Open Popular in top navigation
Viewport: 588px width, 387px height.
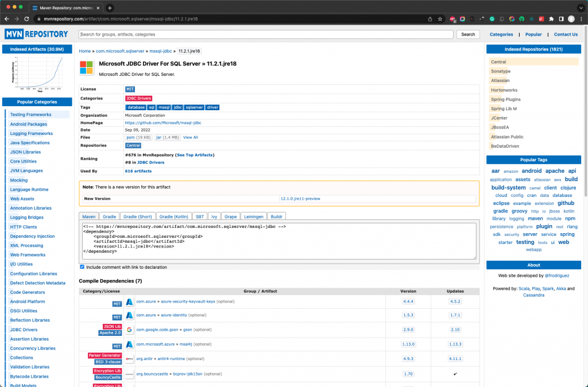pyautogui.click(x=533, y=34)
